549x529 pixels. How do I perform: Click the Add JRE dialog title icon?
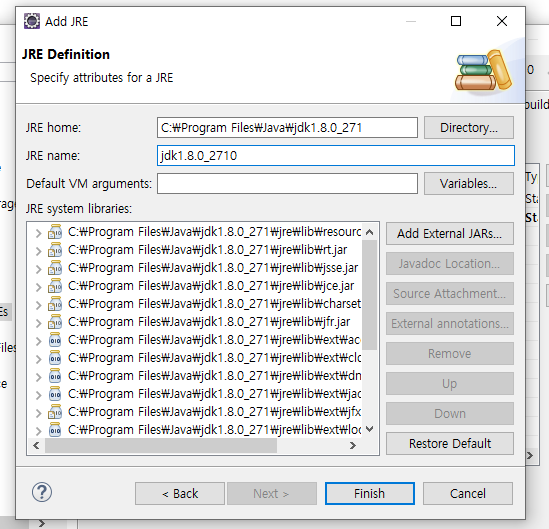[x=32, y=21]
